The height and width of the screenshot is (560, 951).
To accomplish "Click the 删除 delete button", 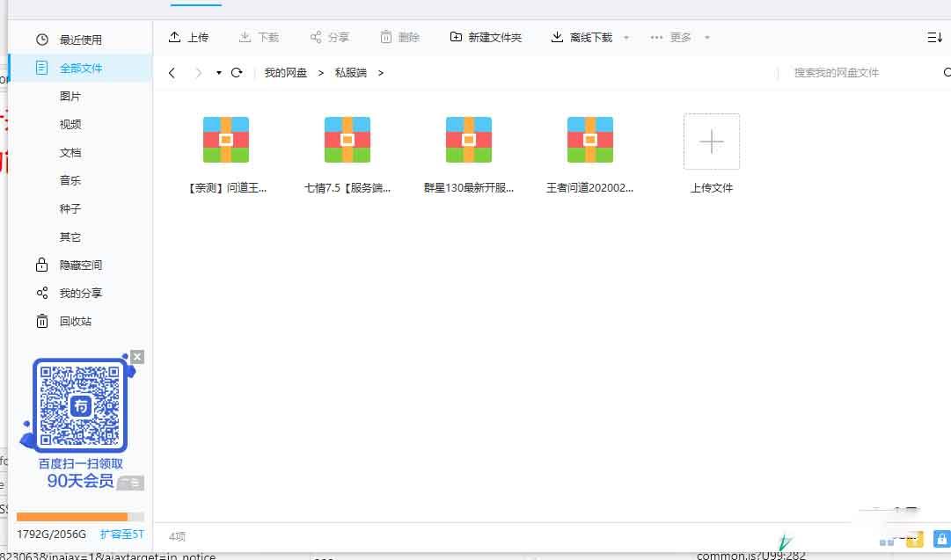I will [x=400, y=38].
